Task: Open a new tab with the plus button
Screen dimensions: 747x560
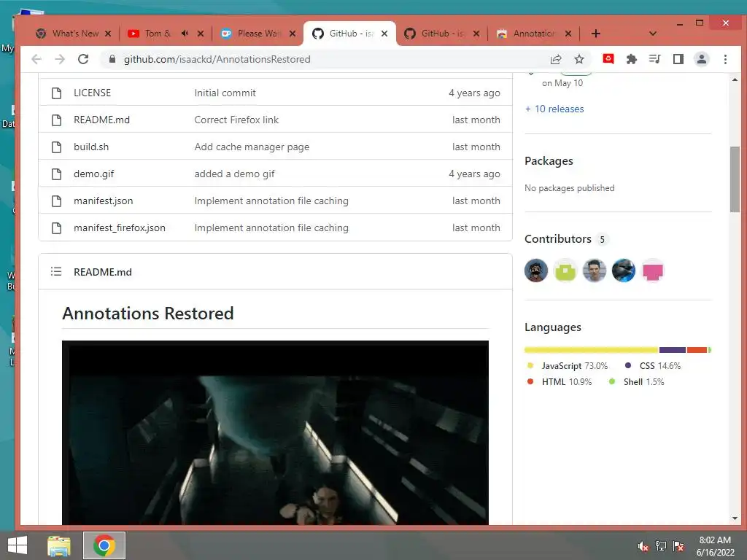Action: pyautogui.click(x=595, y=34)
